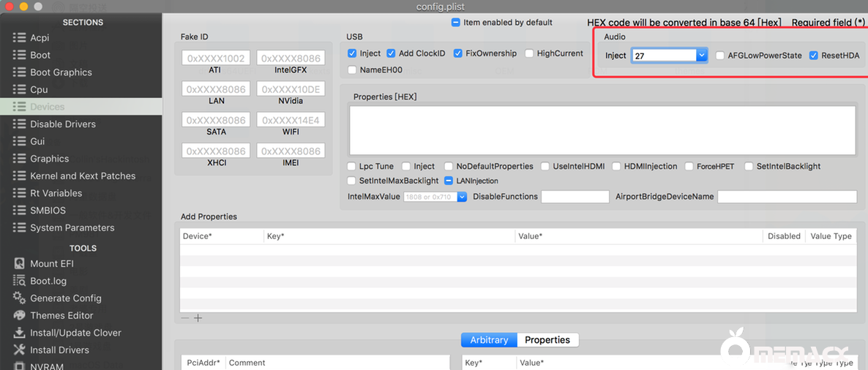Screen dimensions: 868x370
Task: Click the Generate Config gear icon
Action: coord(20,298)
